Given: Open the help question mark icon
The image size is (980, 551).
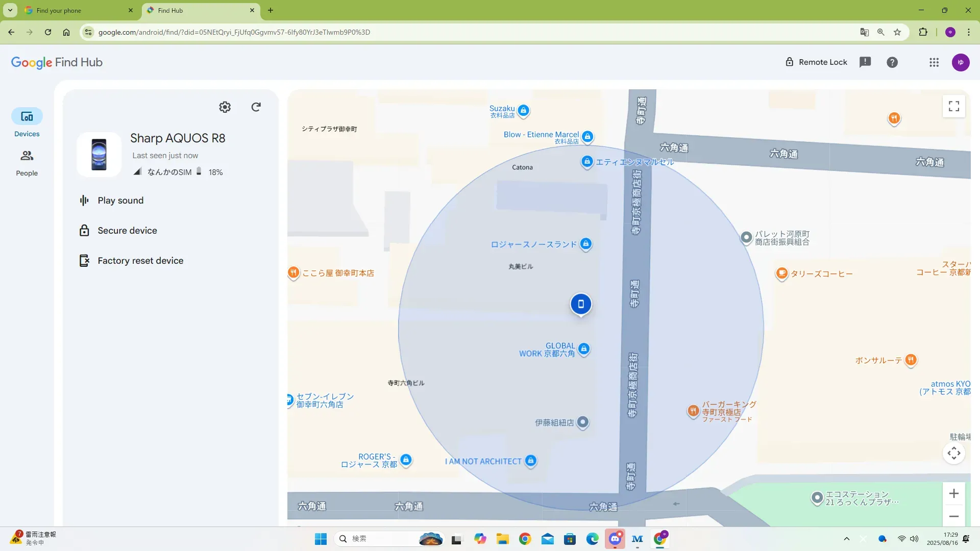Looking at the screenshot, I should click(892, 62).
